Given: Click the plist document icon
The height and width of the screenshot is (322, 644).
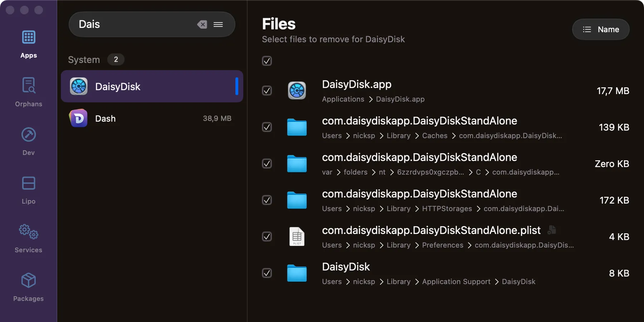Looking at the screenshot, I should point(297,236).
